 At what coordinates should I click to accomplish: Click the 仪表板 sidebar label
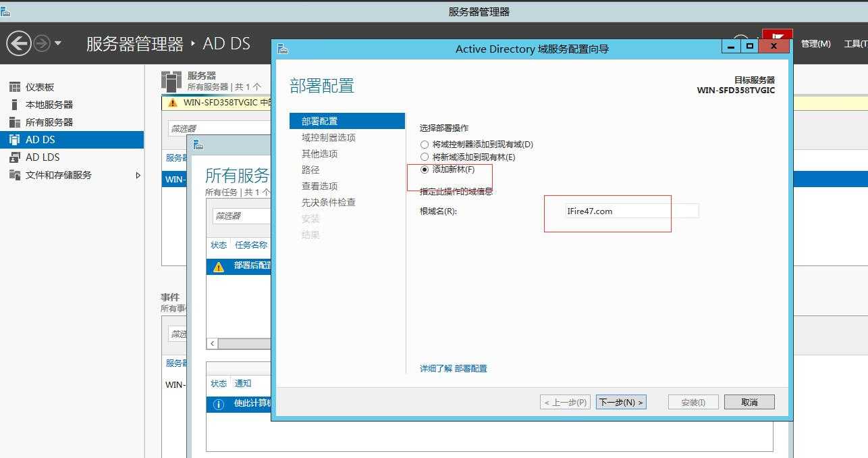click(x=40, y=87)
